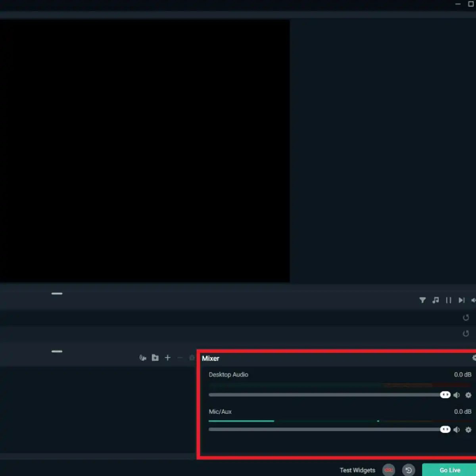Adjust the Mic/Aux volume slider handle
The width and height of the screenshot is (476, 476).
coord(445,429)
